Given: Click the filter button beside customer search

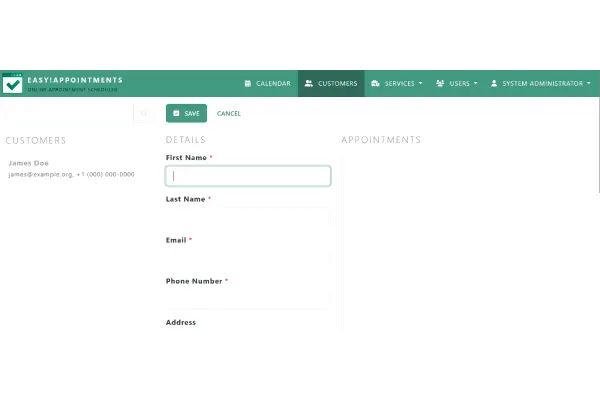Looking at the screenshot, I should 143,114.
